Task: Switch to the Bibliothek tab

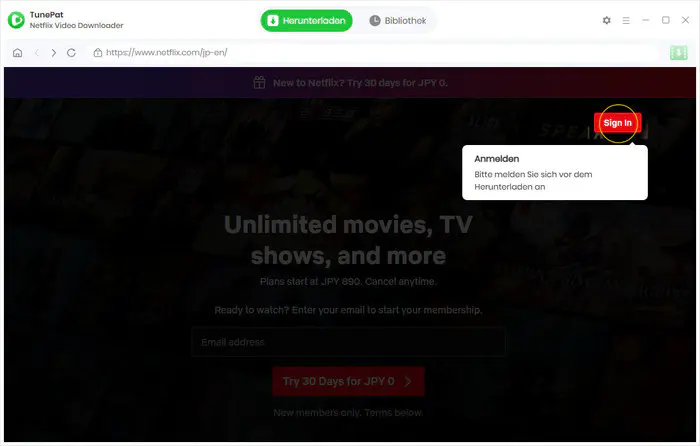Action: pos(398,21)
